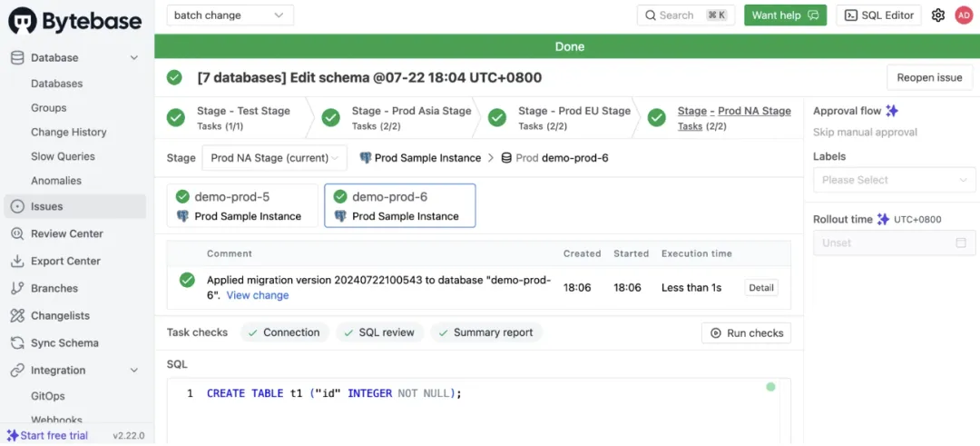This screenshot has width=980, height=446.
Task: Toggle the SQL review check chip
Action: [377, 332]
